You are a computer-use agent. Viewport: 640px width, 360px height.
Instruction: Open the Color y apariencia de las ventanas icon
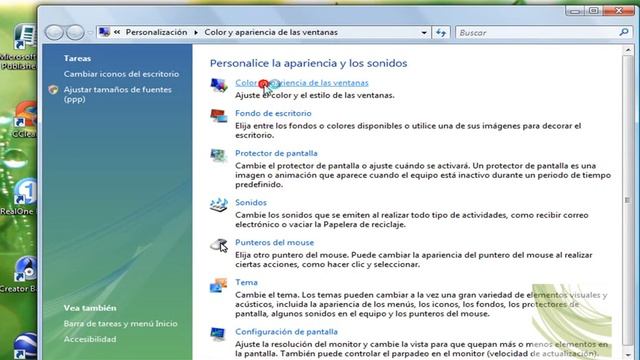coord(219,85)
